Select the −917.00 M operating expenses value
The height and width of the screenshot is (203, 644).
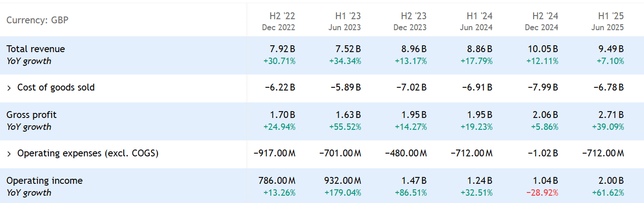[x=274, y=154]
